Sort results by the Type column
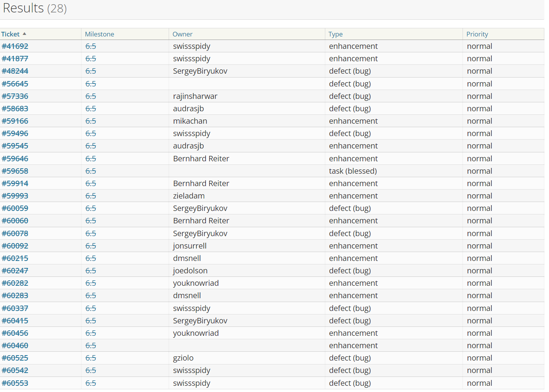This screenshot has width=549, height=392. (x=335, y=34)
